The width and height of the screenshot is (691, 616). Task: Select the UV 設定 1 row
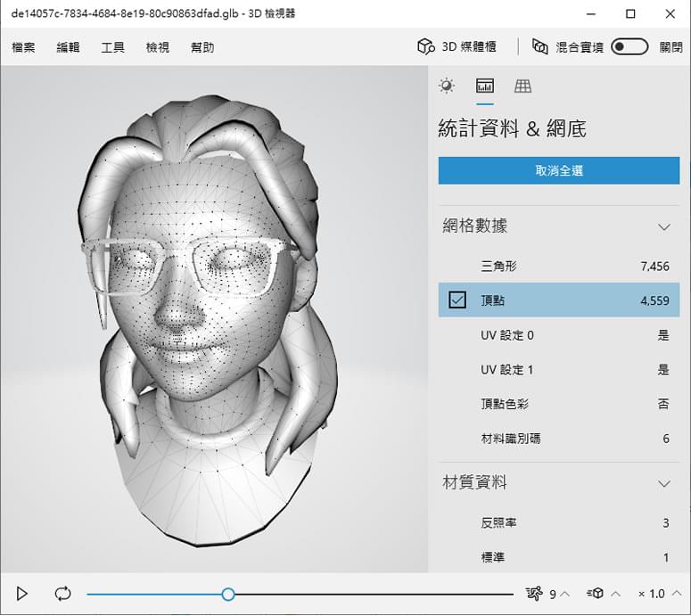click(x=559, y=369)
